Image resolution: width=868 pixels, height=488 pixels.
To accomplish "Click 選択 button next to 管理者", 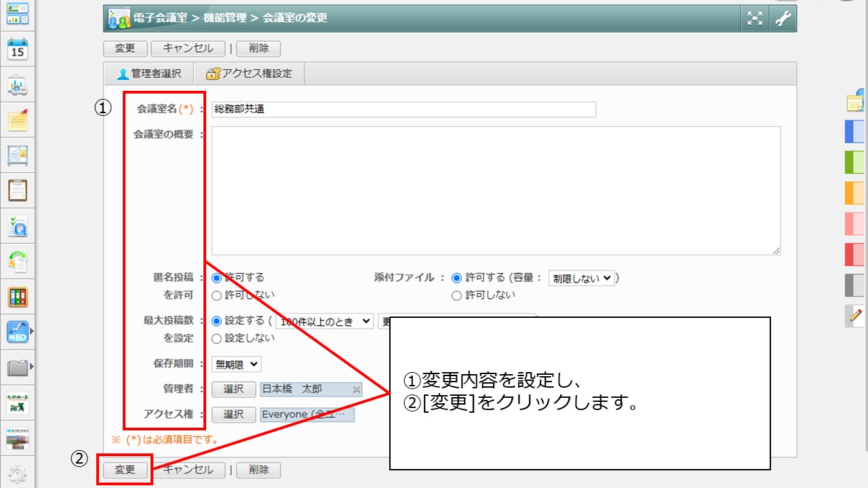I will (x=233, y=389).
